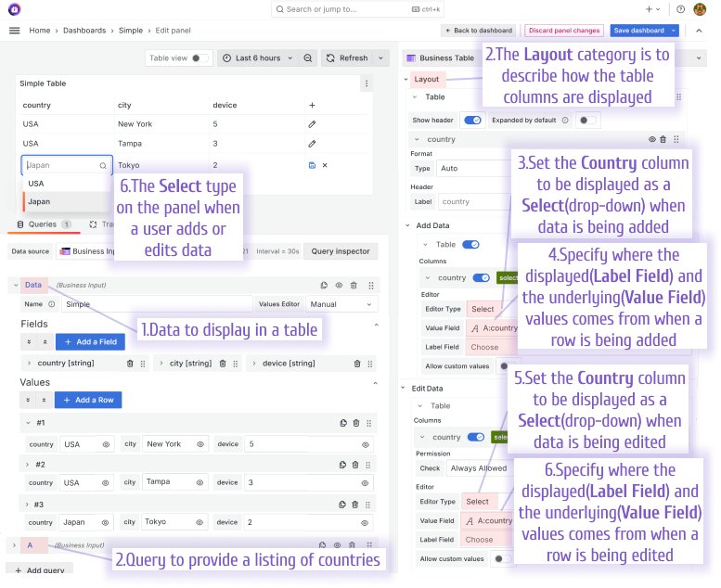Open the Simple Table panel three-dot menu

pyautogui.click(x=366, y=83)
